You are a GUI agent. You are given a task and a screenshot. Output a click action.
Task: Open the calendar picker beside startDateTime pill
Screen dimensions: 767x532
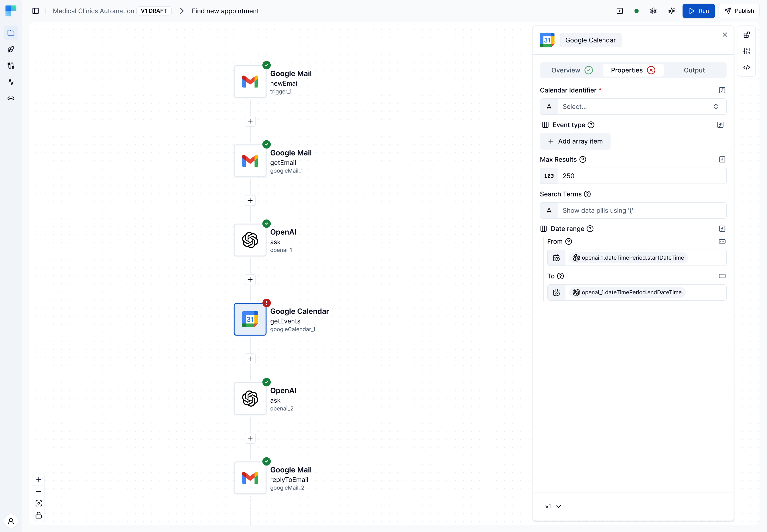556,257
